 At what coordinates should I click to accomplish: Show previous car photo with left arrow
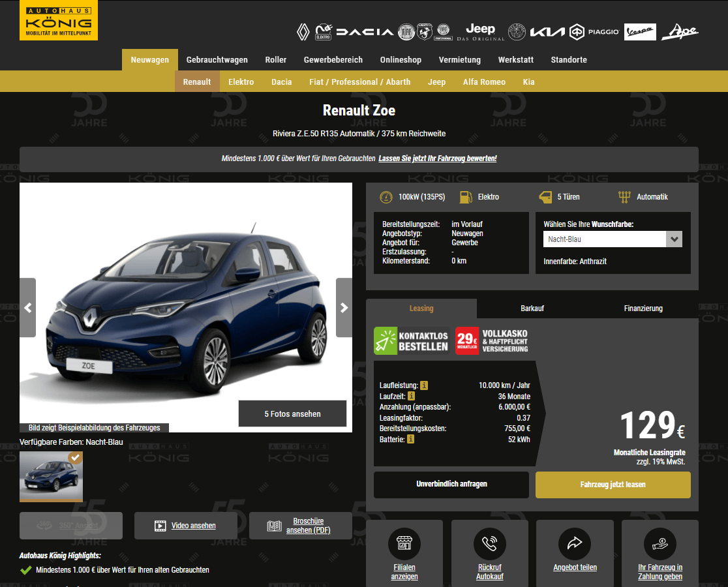tap(28, 308)
